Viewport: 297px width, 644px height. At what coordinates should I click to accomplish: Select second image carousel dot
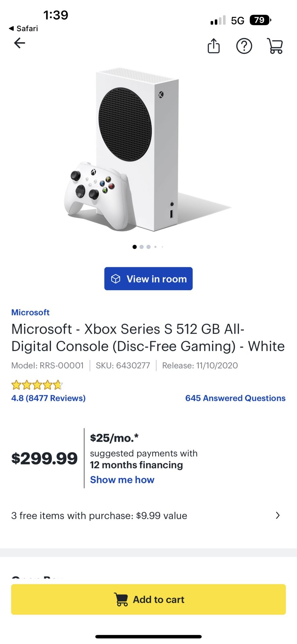click(x=141, y=247)
